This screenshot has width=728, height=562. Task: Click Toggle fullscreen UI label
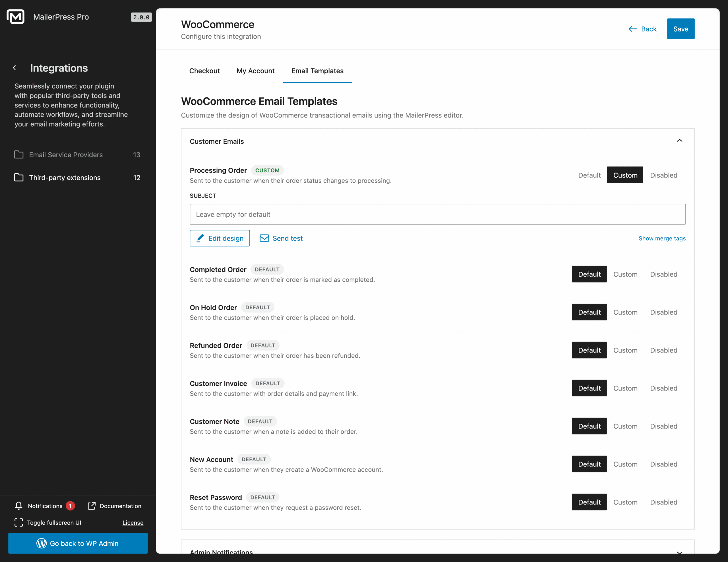pyautogui.click(x=54, y=523)
